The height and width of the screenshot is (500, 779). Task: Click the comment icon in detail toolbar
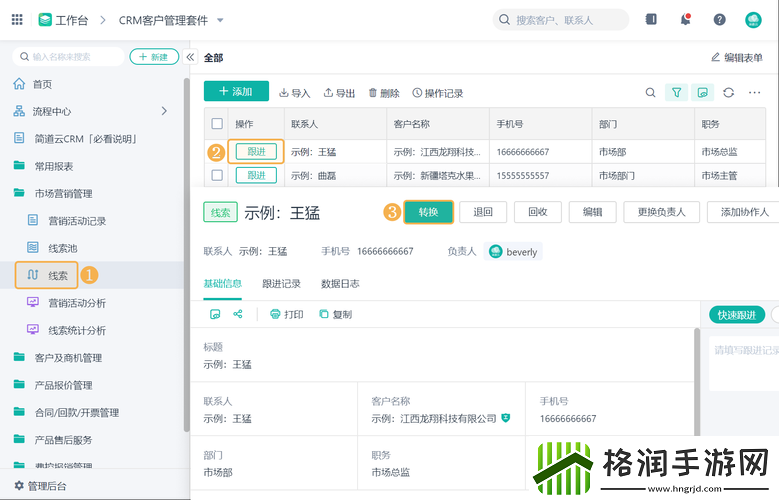(215, 314)
